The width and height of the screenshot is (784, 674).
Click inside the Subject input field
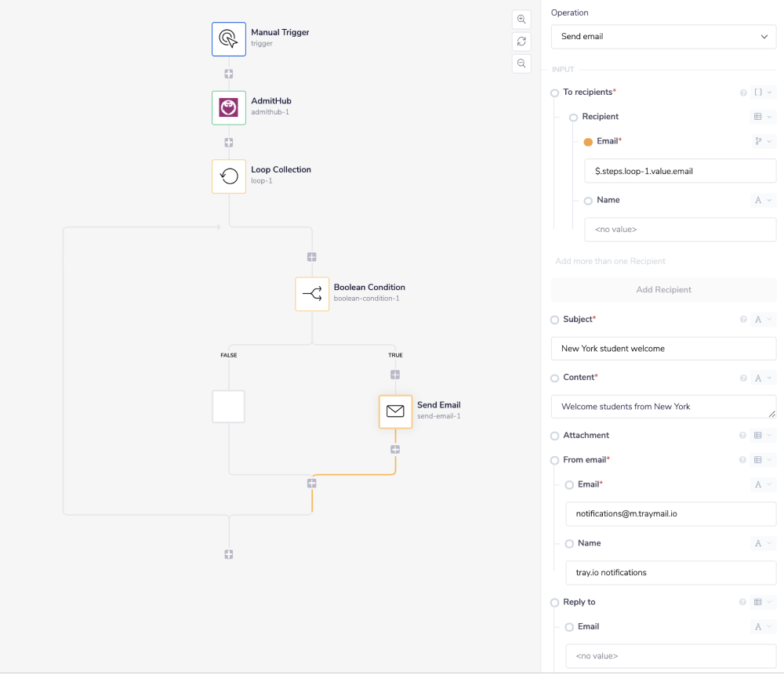663,348
